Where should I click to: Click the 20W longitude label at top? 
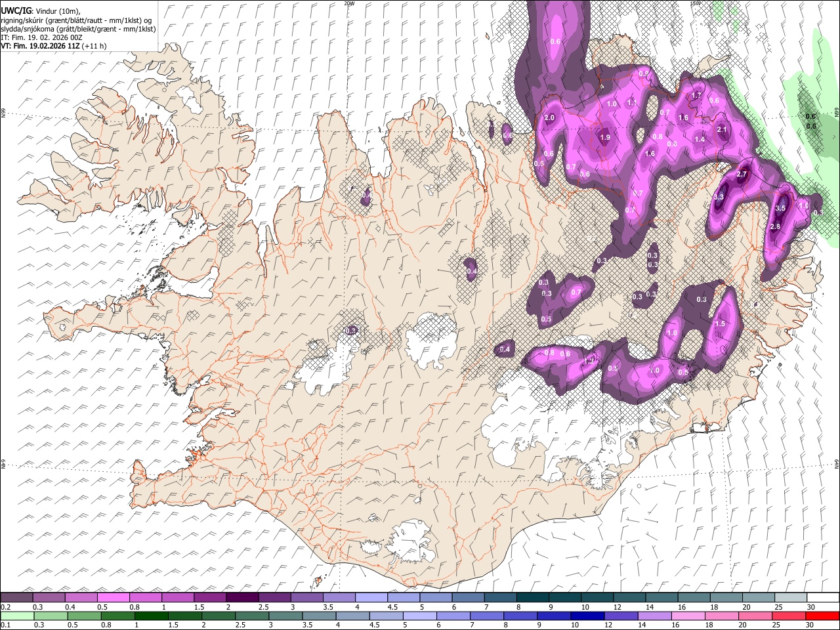pos(349,3)
